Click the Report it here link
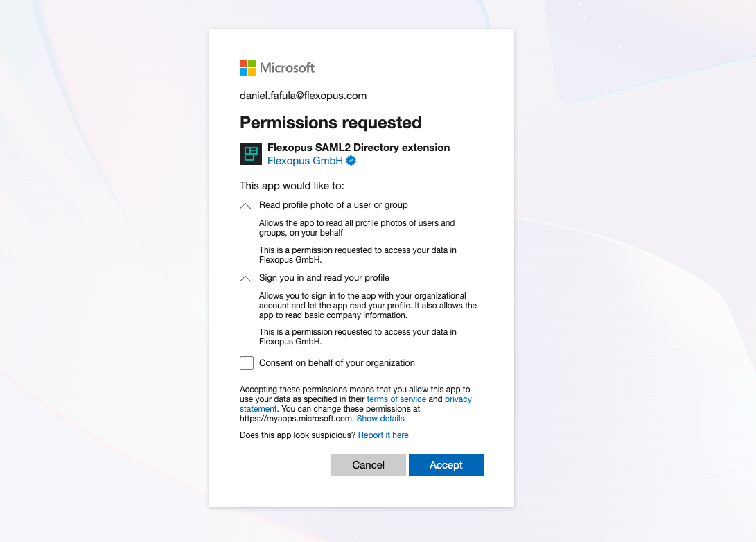 pyautogui.click(x=383, y=435)
